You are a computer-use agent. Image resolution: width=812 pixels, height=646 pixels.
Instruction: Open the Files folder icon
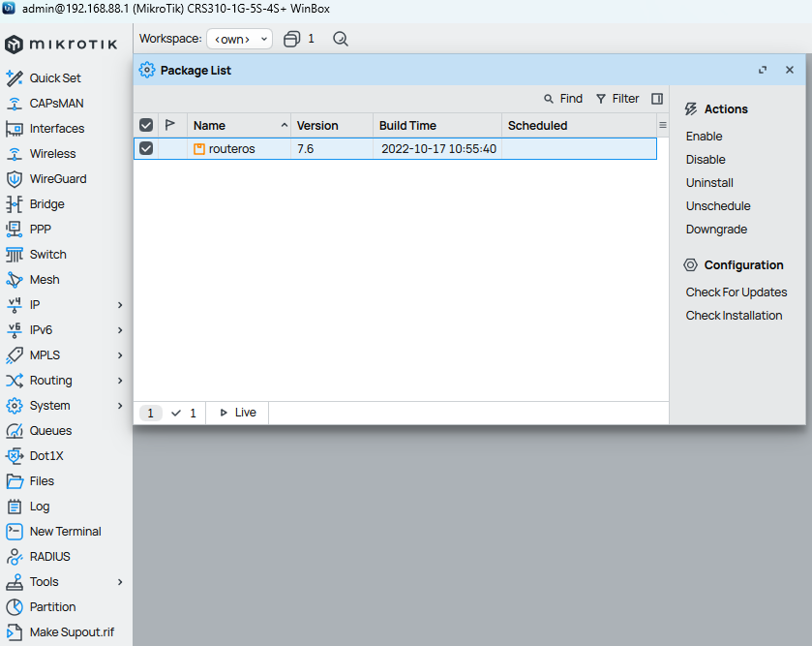point(14,481)
